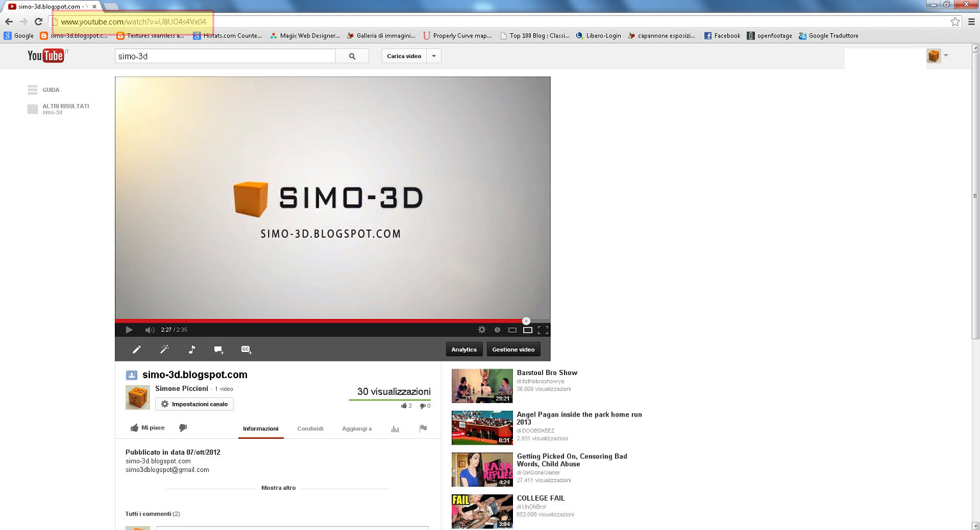Screen dimensions: 980x530
Task: Report video with the flag icon
Action: tap(422, 429)
